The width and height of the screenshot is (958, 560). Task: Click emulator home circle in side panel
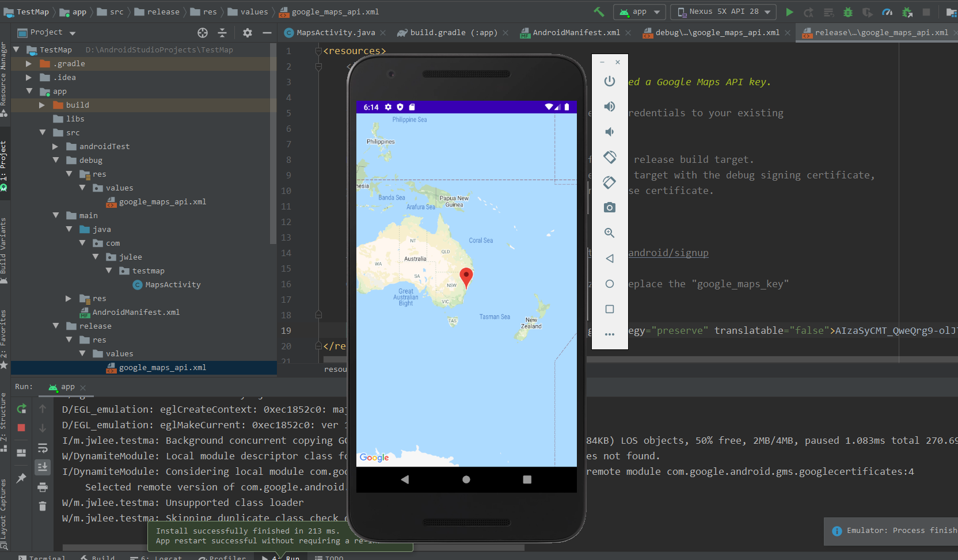tap(610, 284)
